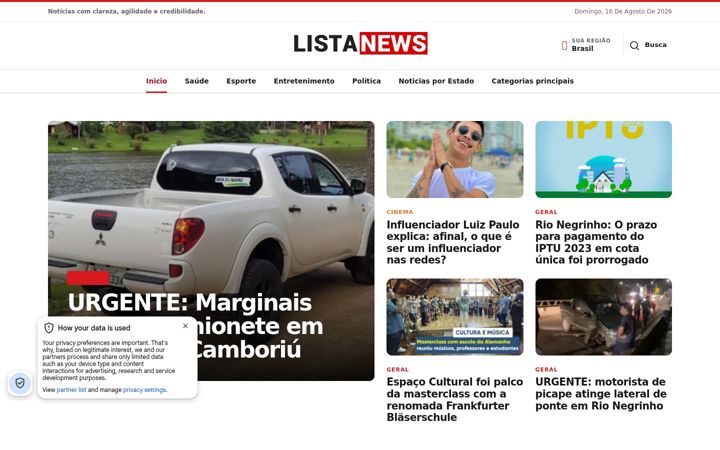Open URGENTE Marginais headline article
The height and width of the screenshot is (450, 720).
point(196,326)
